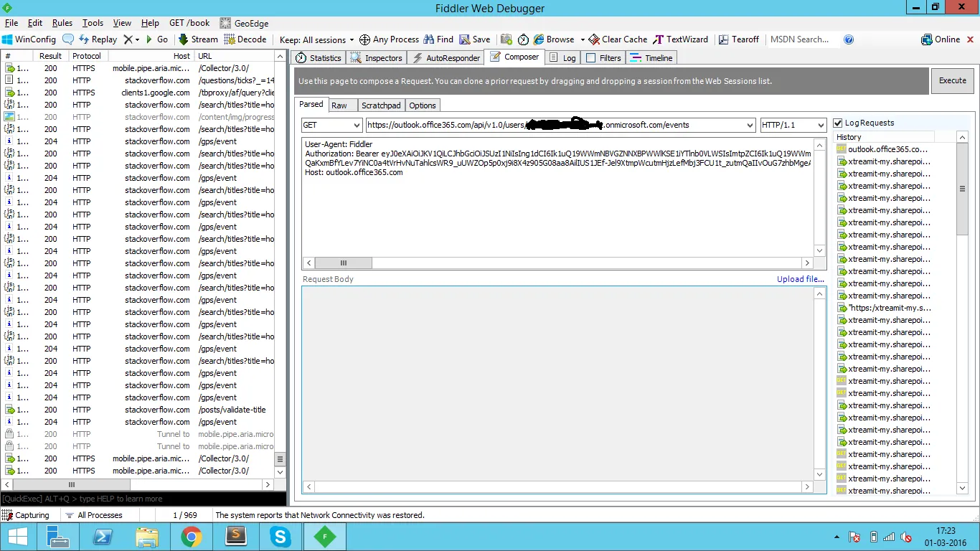The image size is (980, 551).
Task: Click the Windows Start button
Action: pyautogui.click(x=17, y=537)
